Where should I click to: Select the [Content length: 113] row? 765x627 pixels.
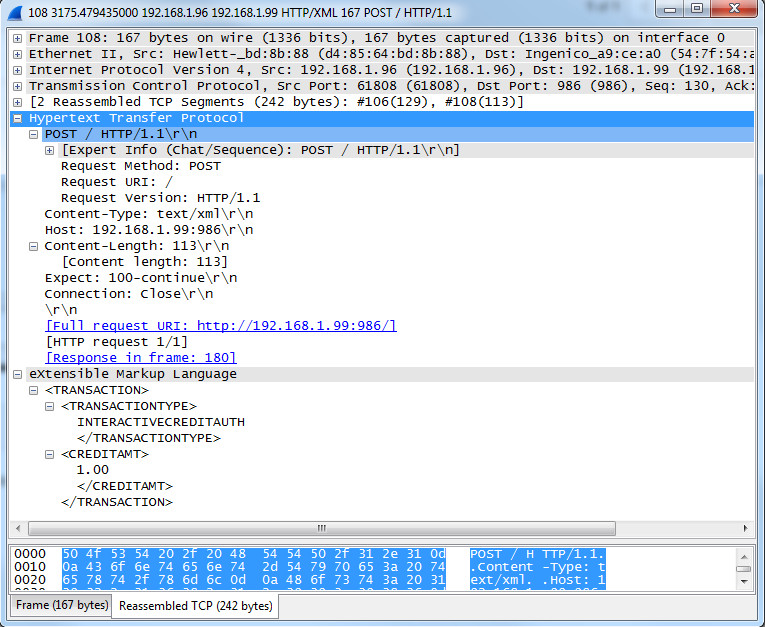click(x=145, y=262)
